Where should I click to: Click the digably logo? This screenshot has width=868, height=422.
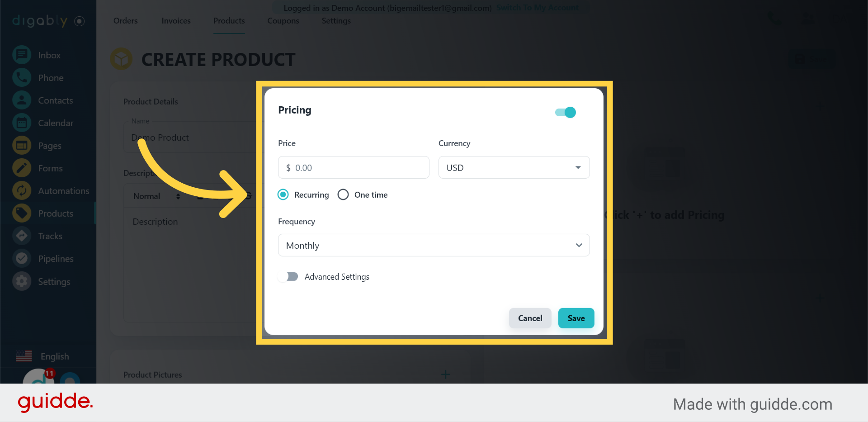point(40,21)
